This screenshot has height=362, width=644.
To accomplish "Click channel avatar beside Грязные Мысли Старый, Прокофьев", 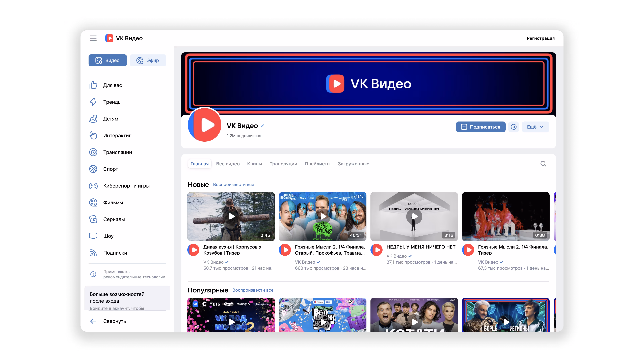I will (285, 250).
